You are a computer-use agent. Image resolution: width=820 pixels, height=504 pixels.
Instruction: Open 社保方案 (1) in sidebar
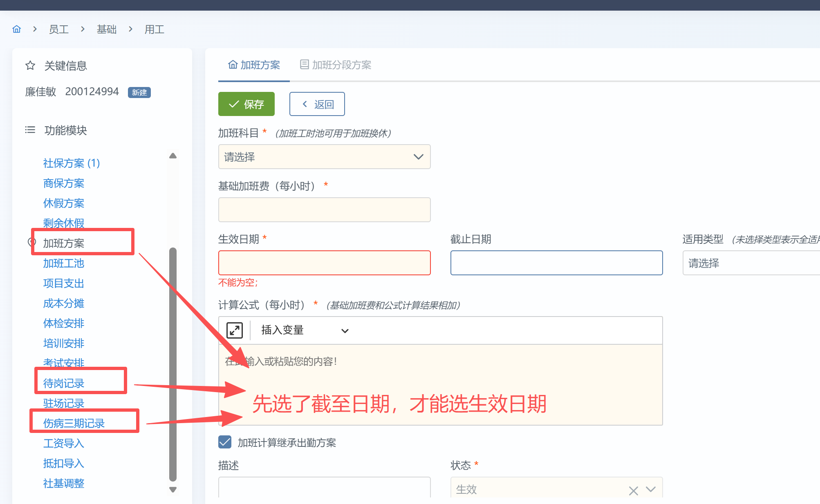click(x=72, y=163)
